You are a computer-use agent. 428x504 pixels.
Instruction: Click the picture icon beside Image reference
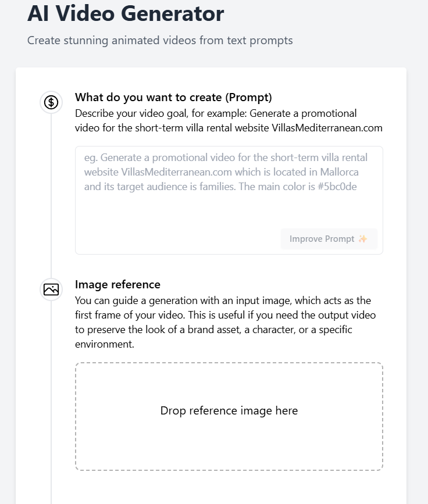[x=51, y=289]
